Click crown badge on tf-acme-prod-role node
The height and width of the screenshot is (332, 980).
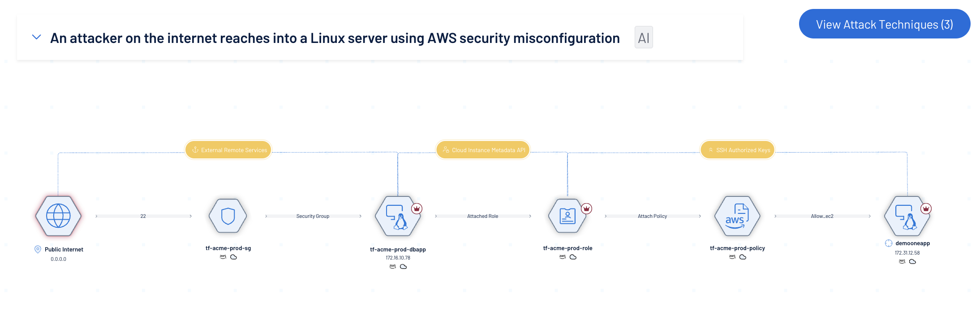(586, 209)
